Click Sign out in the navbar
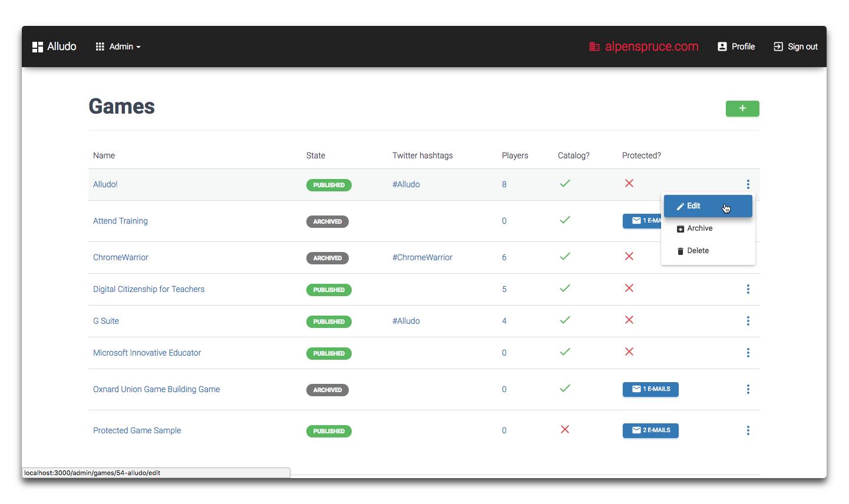 (x=795, y=47)
